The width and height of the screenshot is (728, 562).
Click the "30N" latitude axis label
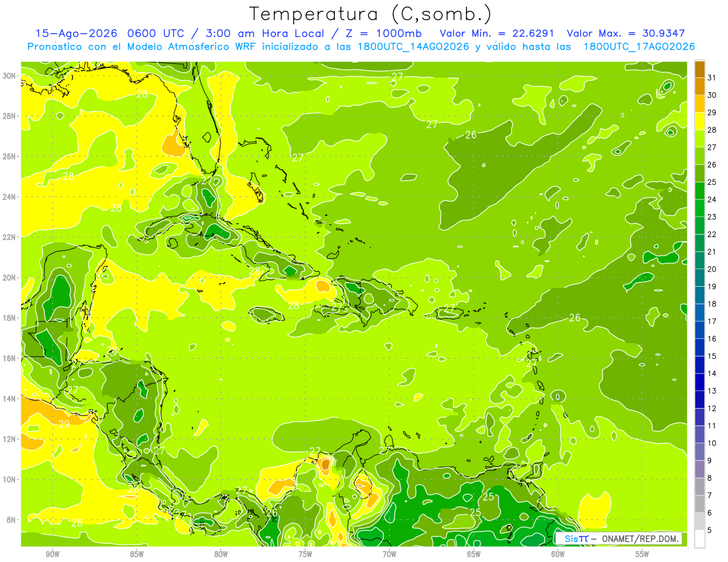click(10, 76)
